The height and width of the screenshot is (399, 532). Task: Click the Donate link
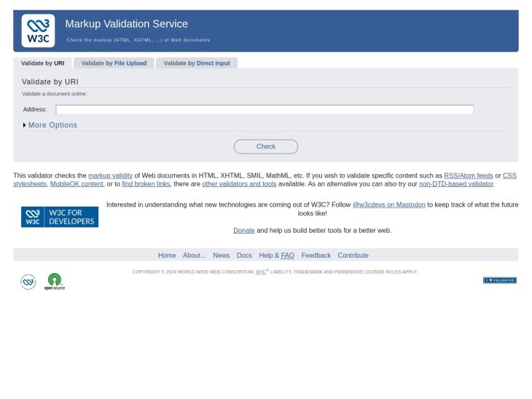[244, 231]
